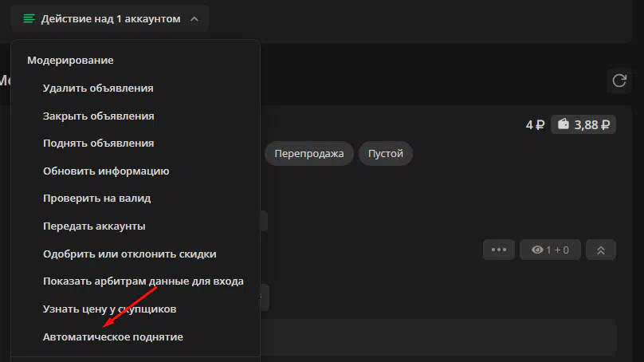Viewport: 644px width, 362px height.
Task: Choose 'Проверить на валид' action
Action: tap(97, 198)
